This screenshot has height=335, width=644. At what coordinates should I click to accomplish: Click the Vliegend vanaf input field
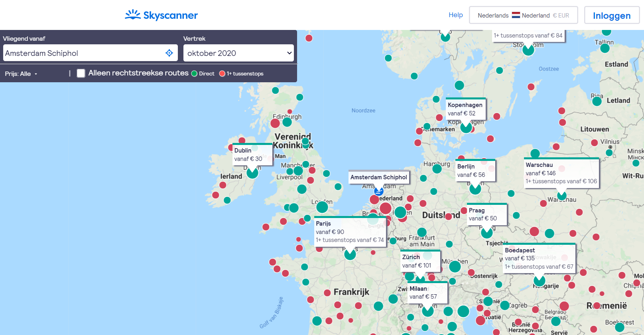(x=91, y=53)
